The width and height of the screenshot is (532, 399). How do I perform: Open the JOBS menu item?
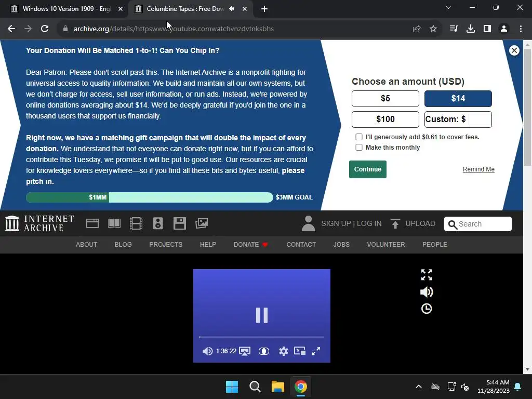tap(341, 245)
